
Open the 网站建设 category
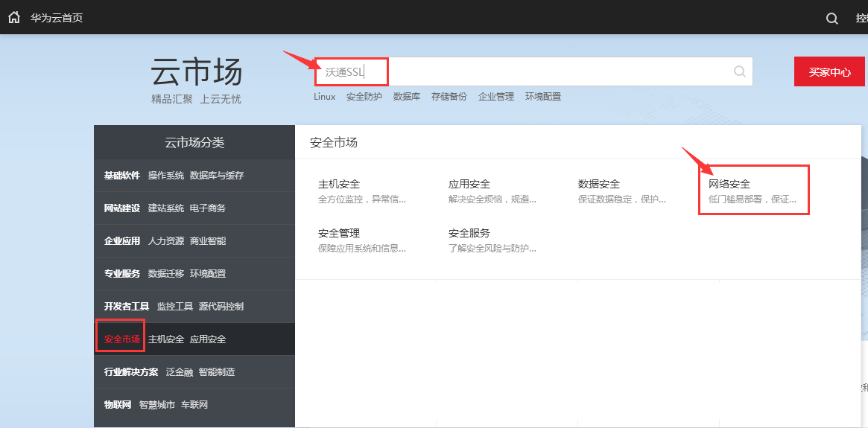pyautogui.click(x=121, y=208)
